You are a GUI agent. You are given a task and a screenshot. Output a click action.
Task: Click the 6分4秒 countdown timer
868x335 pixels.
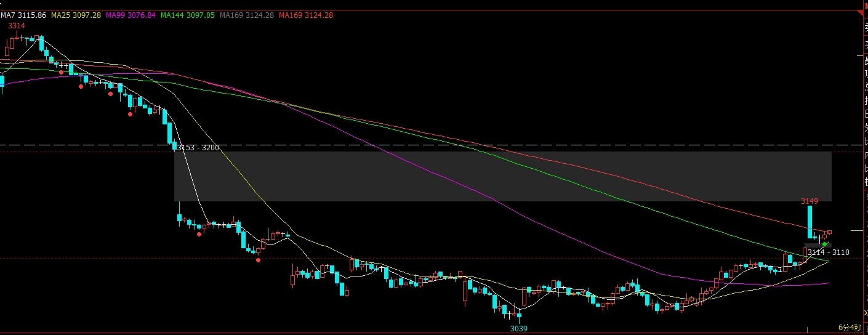tap(850, 327)
